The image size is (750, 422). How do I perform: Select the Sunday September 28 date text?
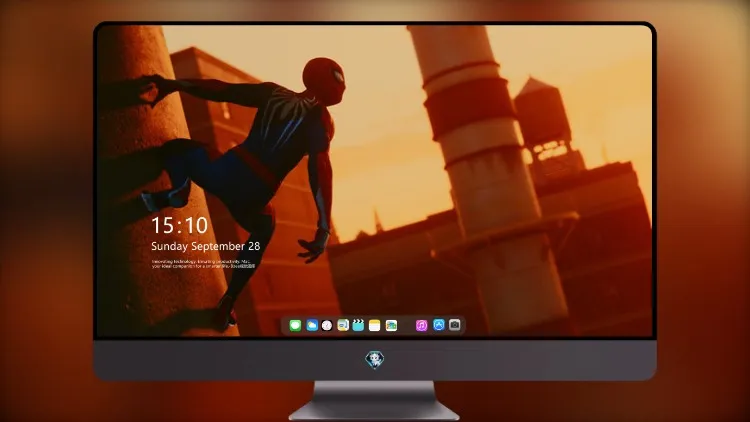pyautogui.click(x=206, y=246)
